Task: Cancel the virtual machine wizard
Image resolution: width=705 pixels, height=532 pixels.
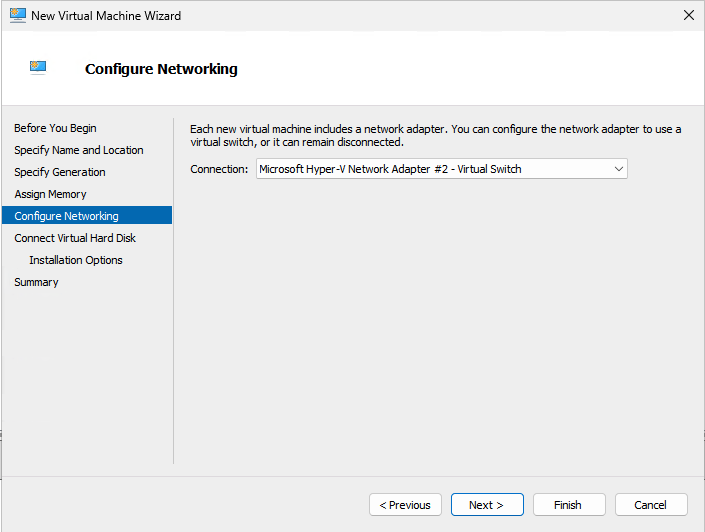Action: tap(651, 505)
